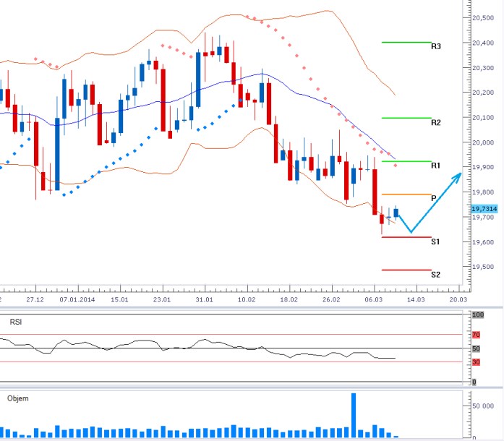Screen dimensions: 504x441
Task: Select the P pivot level label
Action: click(x=434, y=198)
